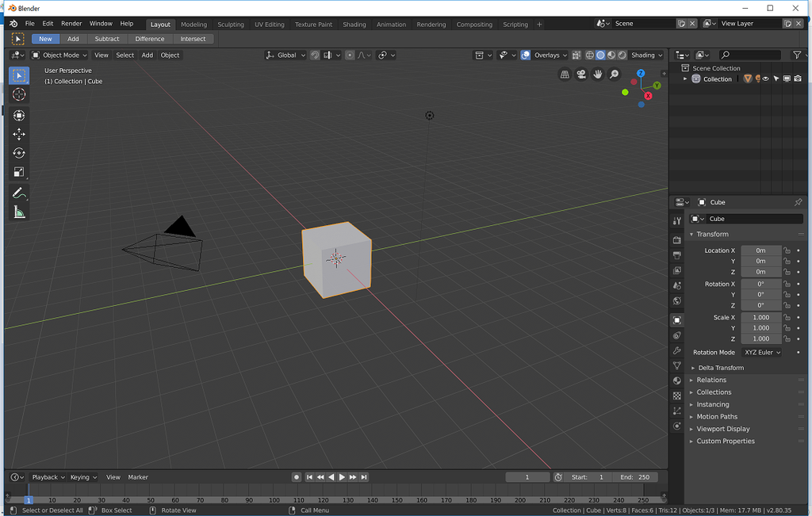The image size is (812, 516).
Task: Pick the Rotate tool in the toolbar
Action: point(19,153)
